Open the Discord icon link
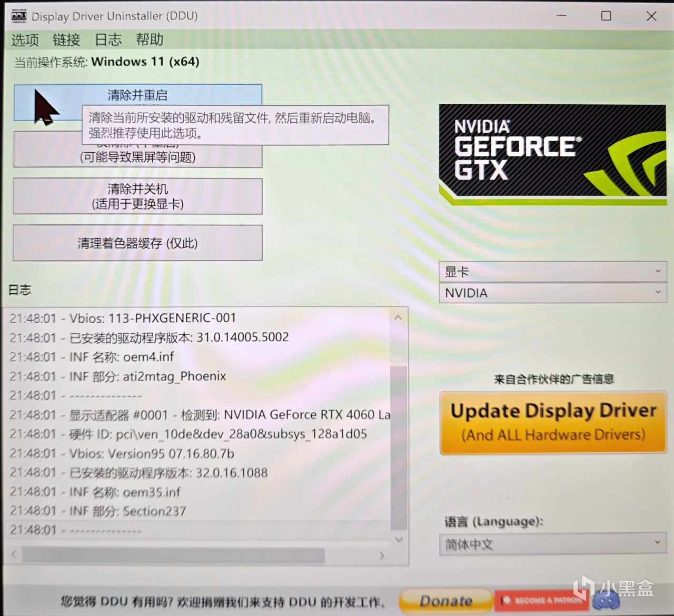Viewport: 674px width, 616px height. pyautogui.click(x=606, y=600)
